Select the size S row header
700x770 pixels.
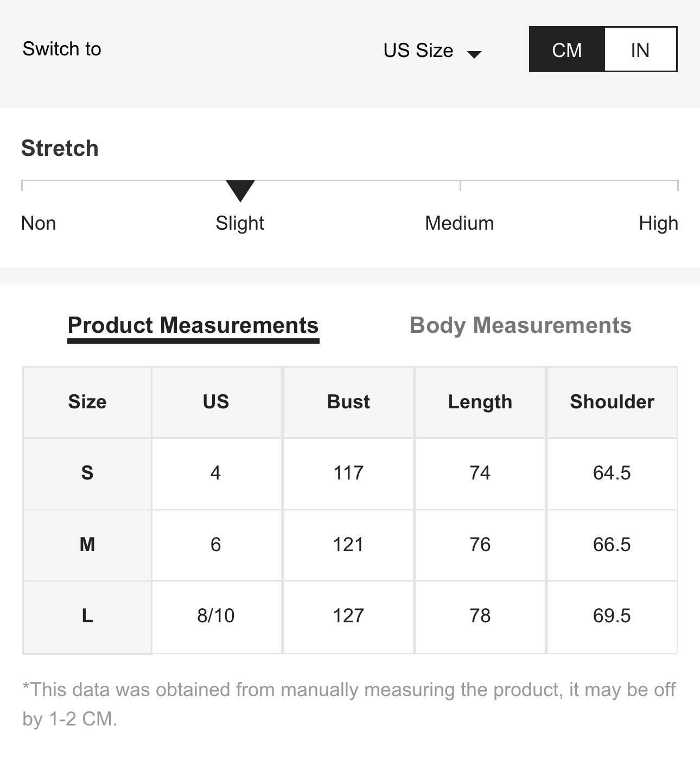point(87,473)
